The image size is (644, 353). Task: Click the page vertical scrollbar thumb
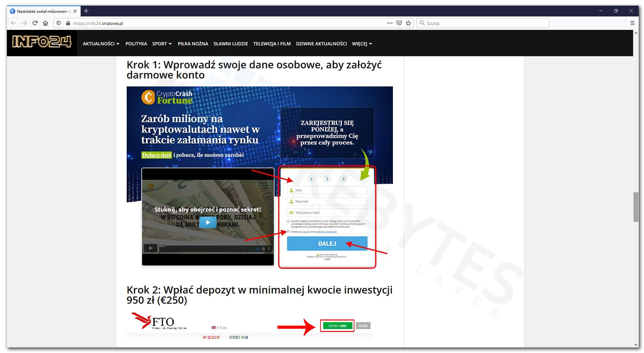pos(636,207)
